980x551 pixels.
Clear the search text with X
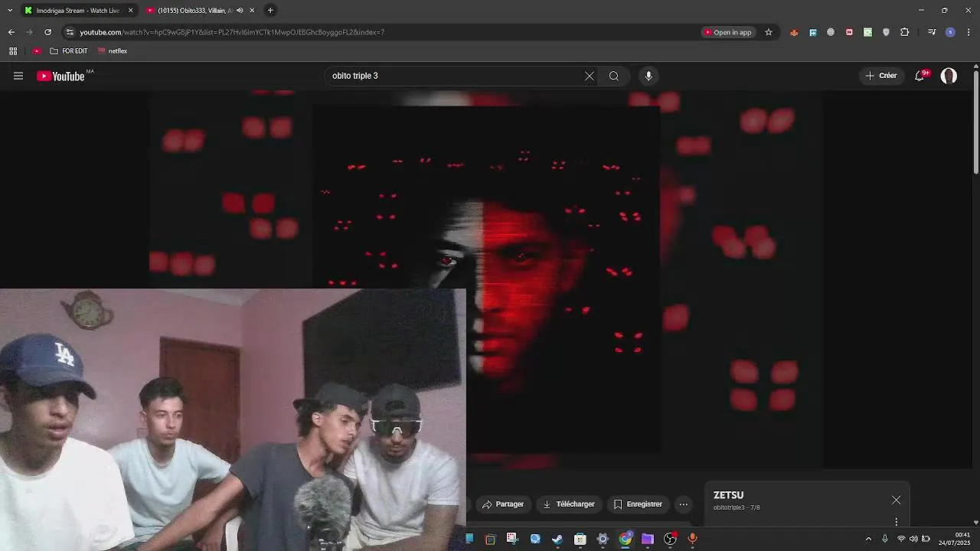click(x=590, y=76)
